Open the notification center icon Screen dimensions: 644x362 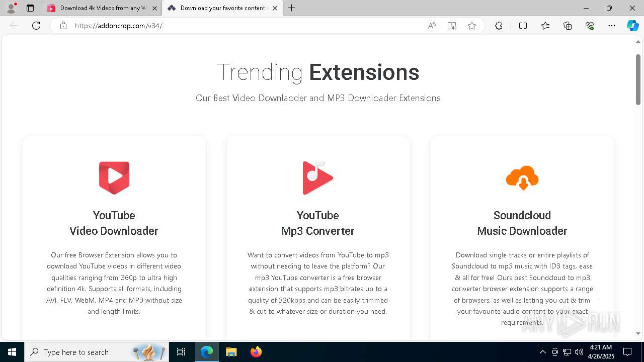coord(627,352)
